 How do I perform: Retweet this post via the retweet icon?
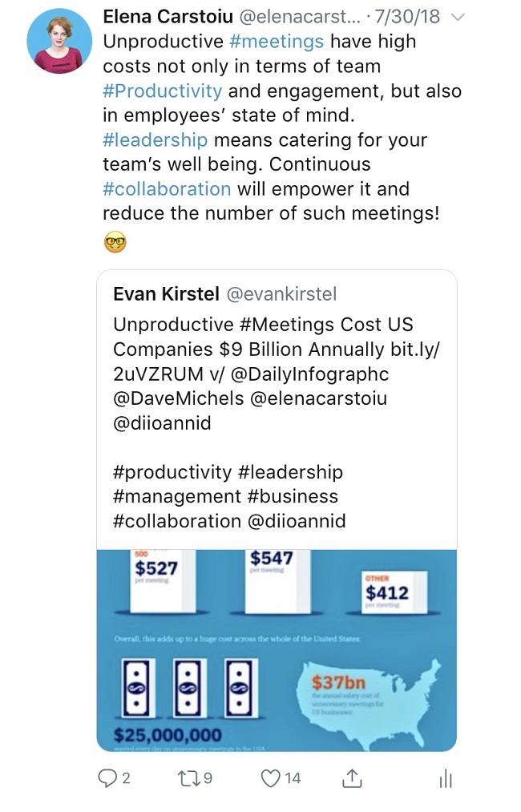pos(186,778)
